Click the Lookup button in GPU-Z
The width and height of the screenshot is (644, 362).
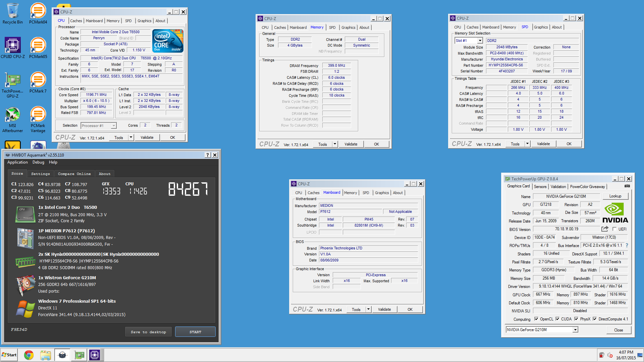tap(615, 196)
